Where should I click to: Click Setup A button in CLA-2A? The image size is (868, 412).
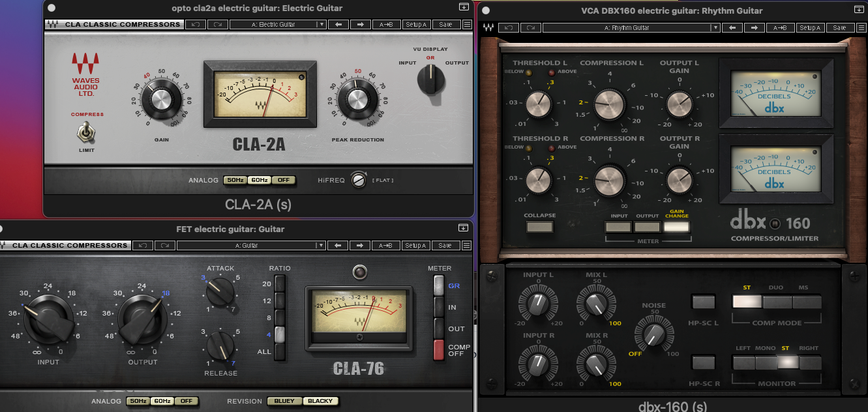point(415,24)
